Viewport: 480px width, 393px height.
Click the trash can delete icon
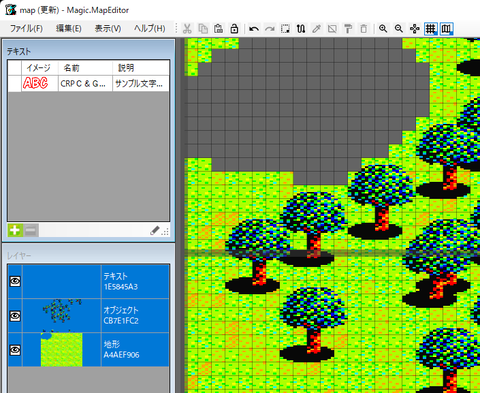point(364,29)
